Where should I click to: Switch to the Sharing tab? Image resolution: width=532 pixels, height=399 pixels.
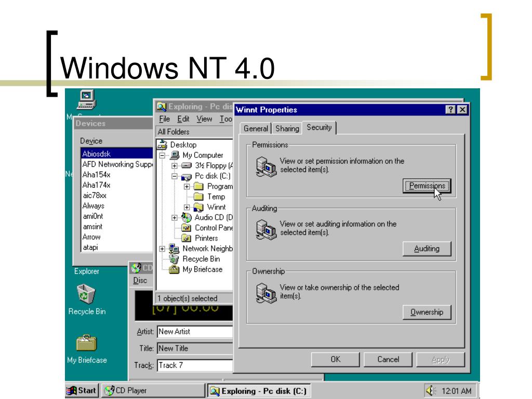[287, 129]
